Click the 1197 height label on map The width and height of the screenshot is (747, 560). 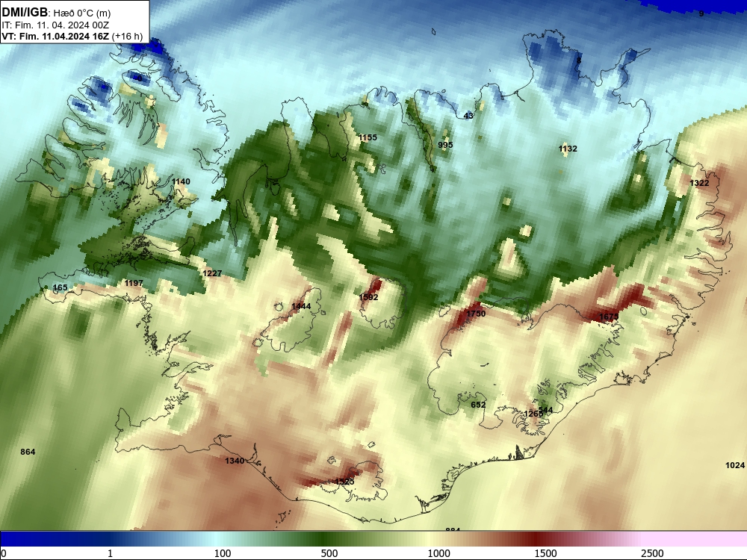tap(134, 283)
